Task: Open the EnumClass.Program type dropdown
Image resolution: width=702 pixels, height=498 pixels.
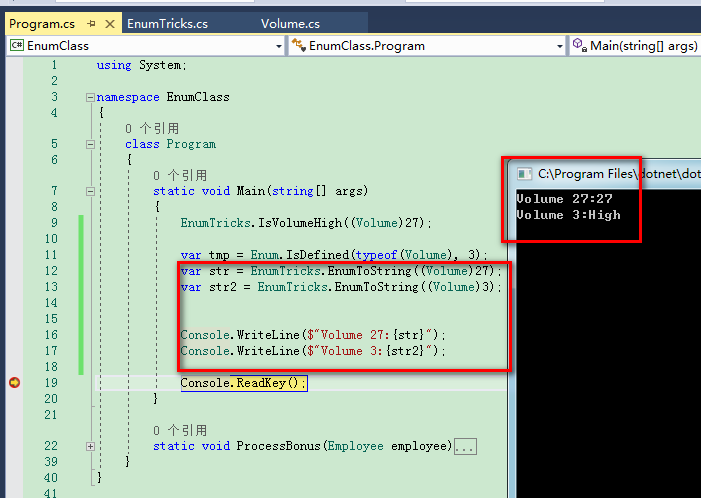Action: [x=560, y=46]
